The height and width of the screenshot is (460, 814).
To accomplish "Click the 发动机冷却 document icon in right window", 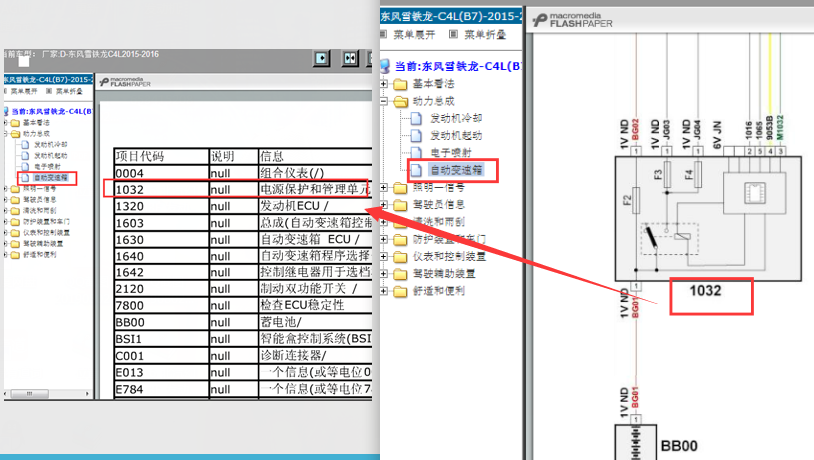I will pyautogui.click(x=416, y=118).
